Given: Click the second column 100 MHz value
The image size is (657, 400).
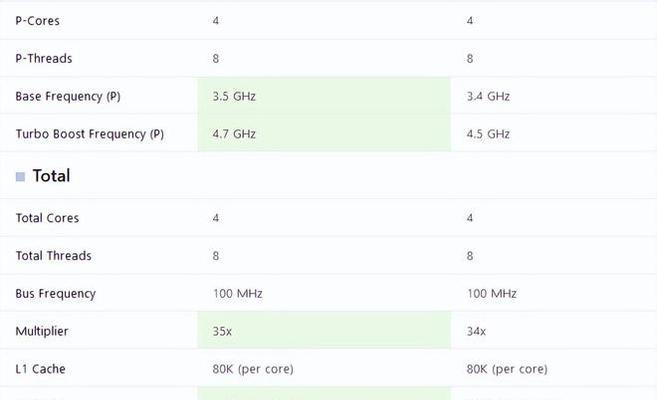Looking at the screenshot, I should 492,293.
